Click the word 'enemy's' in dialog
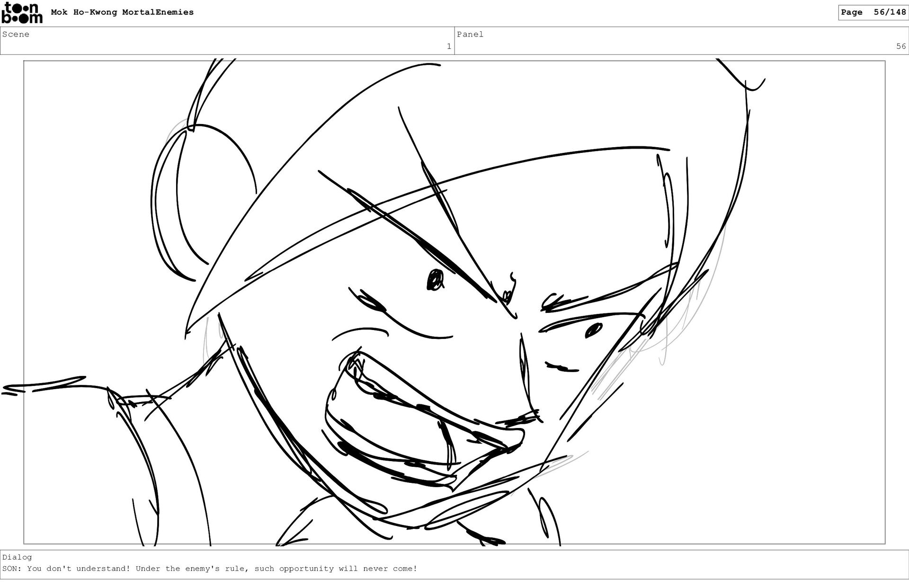Image resolution: width=909 pixels, height=588 pixels. pos(202,569)
